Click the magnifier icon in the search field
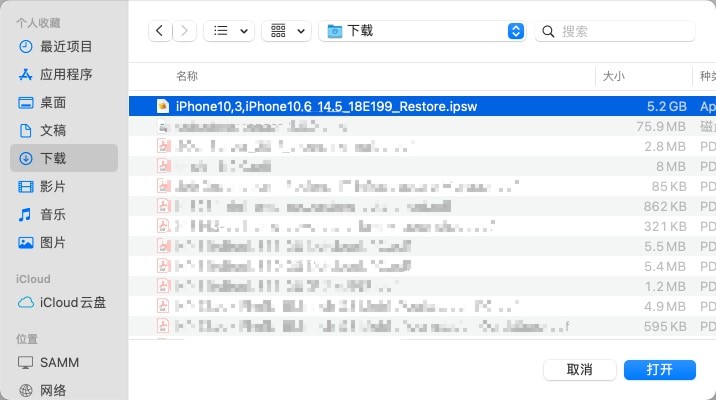 click(x=548, y=32)
